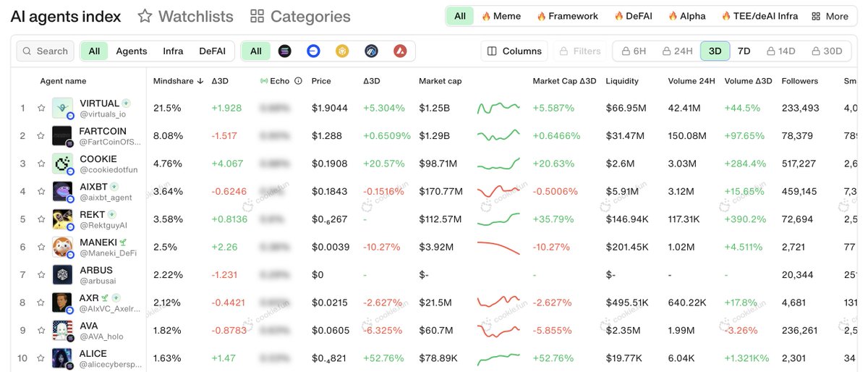Open the Columns selector
Screen dimensions: 868x372
click(514, 51)
